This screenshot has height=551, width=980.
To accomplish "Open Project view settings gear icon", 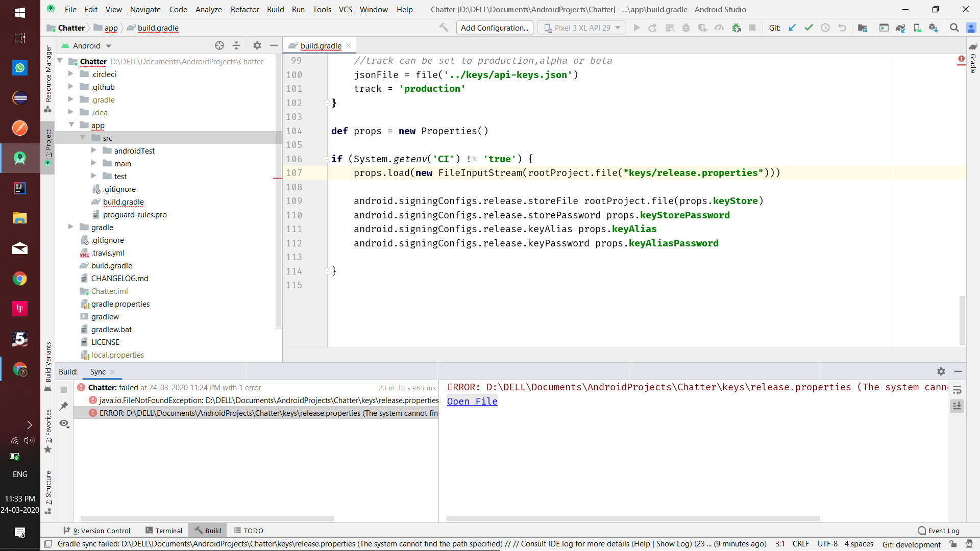I will (x=257, y=45).
